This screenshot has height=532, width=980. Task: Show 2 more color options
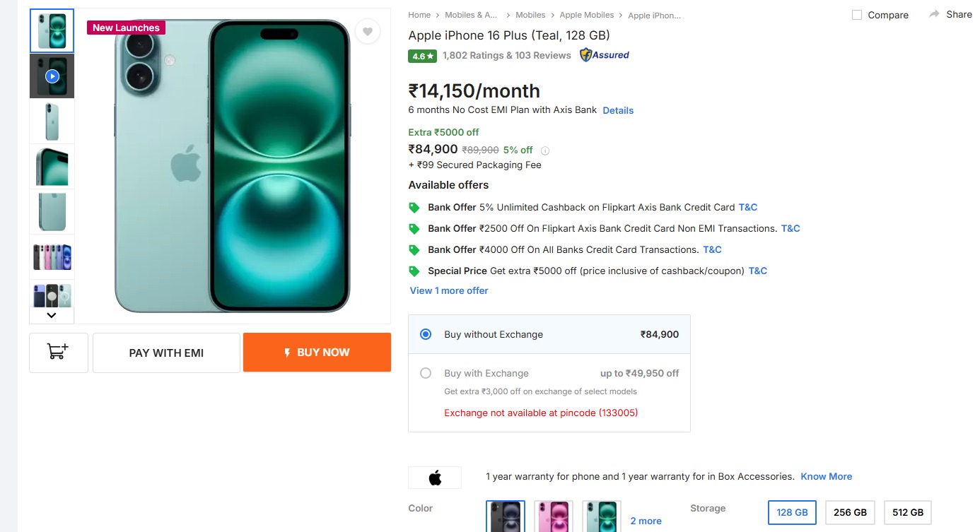[646, 521]
